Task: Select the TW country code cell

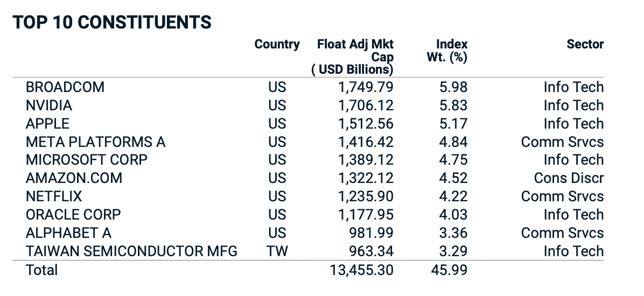Action: (277, 251)
